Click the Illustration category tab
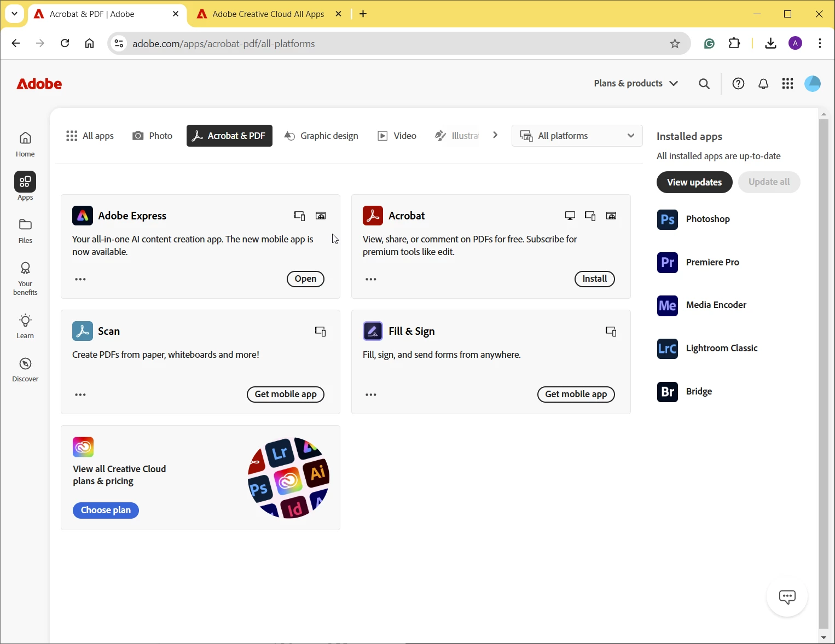The width and height of the screenshot is (835, 644). tap(457, 136)
